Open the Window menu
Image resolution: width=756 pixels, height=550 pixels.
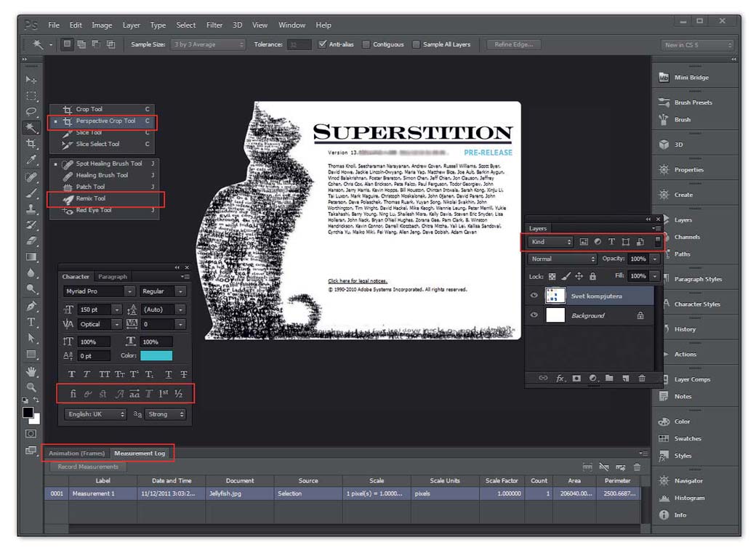(291, 25)
